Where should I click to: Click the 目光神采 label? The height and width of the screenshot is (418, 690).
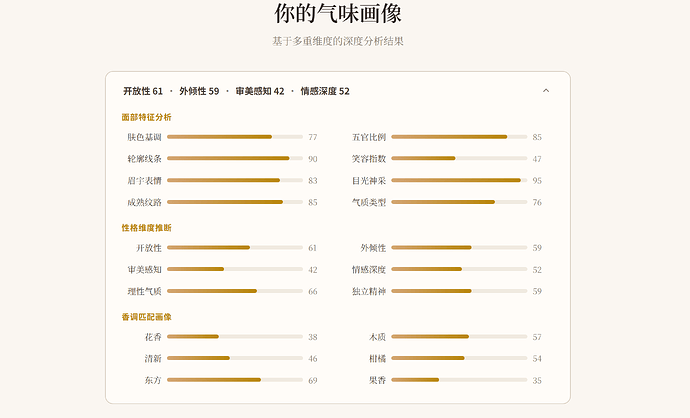point(369,181)
